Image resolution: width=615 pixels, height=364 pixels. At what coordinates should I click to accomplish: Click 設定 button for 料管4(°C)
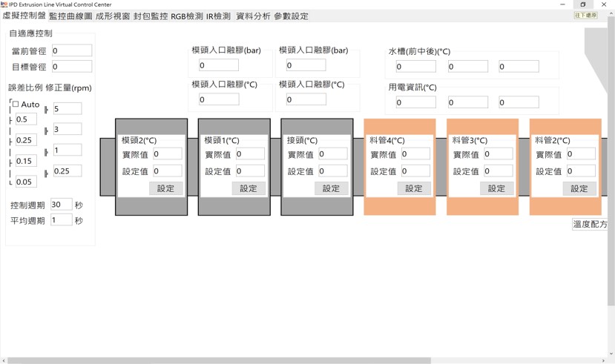tap(414, 188)
